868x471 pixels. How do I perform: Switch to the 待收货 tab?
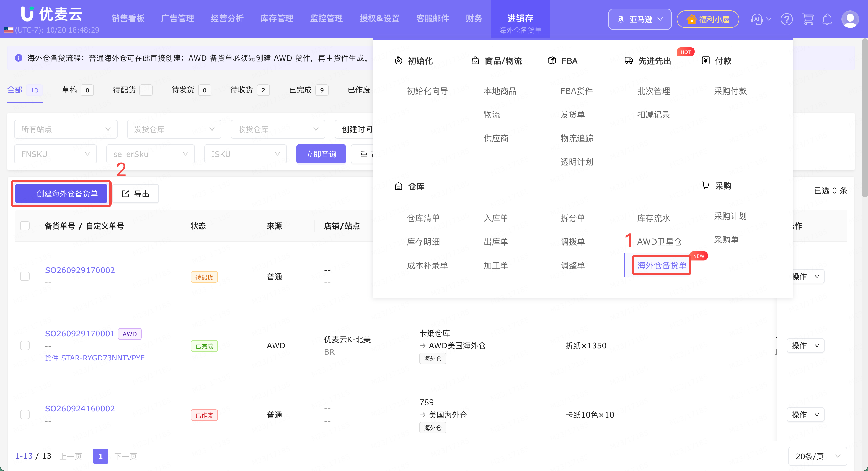pos(249,90)
